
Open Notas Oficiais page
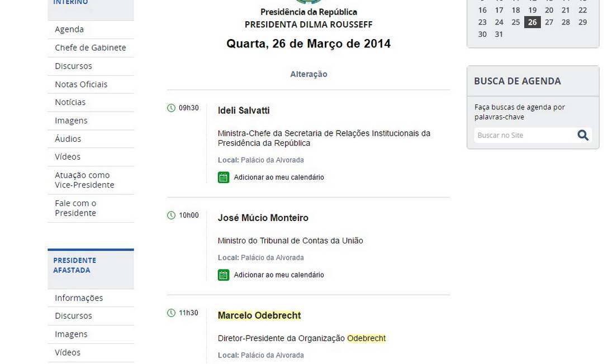coord(81,84)
